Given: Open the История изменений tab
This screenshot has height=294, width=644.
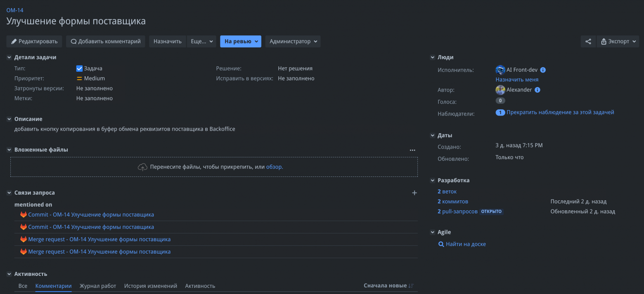Looking at the screenshot, I should [151, 286].
